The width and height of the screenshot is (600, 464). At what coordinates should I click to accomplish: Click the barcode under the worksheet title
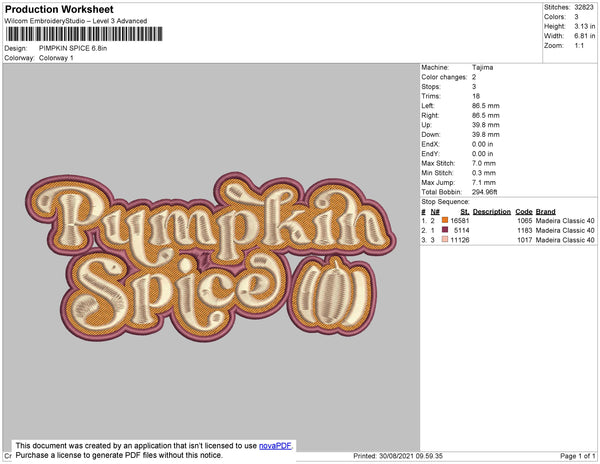[84, 34]
